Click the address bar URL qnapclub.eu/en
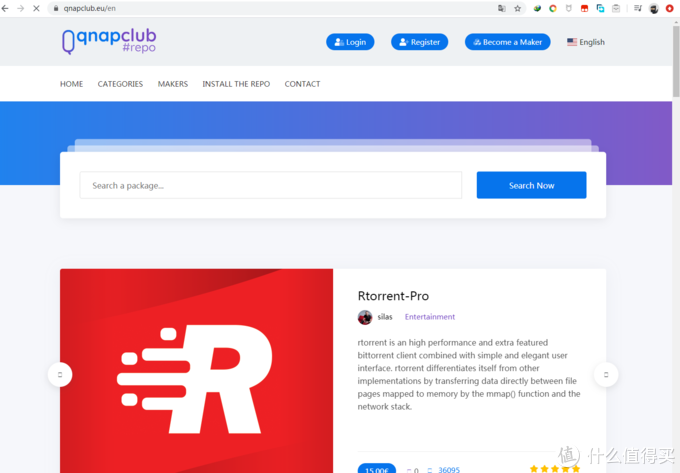Screen dimensions: 680x473 (x=89, y=8)
